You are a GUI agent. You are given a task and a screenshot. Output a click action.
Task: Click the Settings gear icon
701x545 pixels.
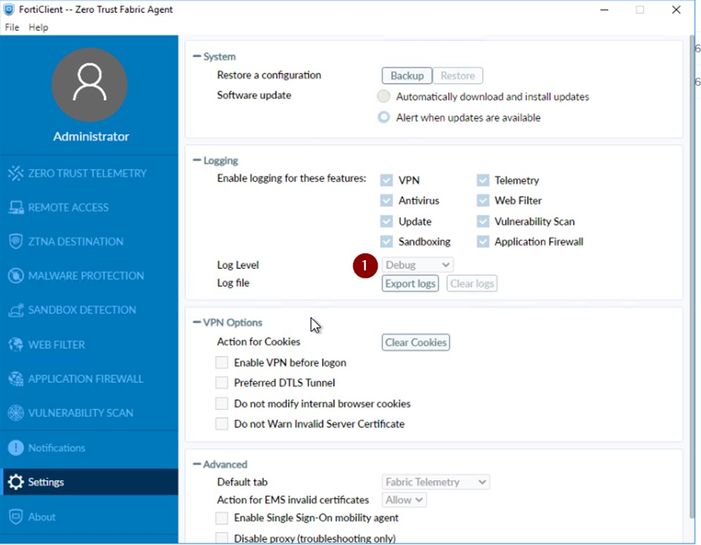click(16, 482)
